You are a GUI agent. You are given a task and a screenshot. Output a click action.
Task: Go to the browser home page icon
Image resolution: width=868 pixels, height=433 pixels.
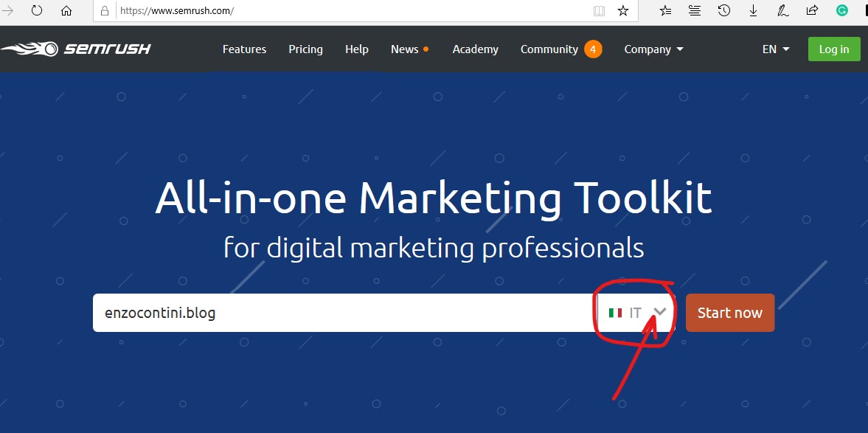(x=66, y=11)
